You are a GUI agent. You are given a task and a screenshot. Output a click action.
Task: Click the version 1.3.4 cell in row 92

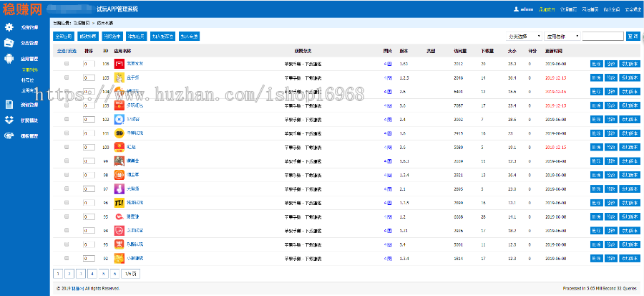point(404,258)
